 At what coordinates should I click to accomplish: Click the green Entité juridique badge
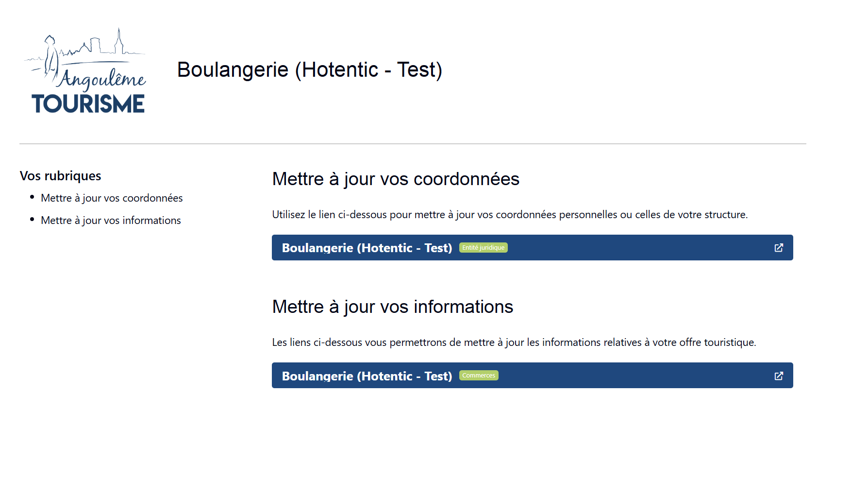click(483, 247)
